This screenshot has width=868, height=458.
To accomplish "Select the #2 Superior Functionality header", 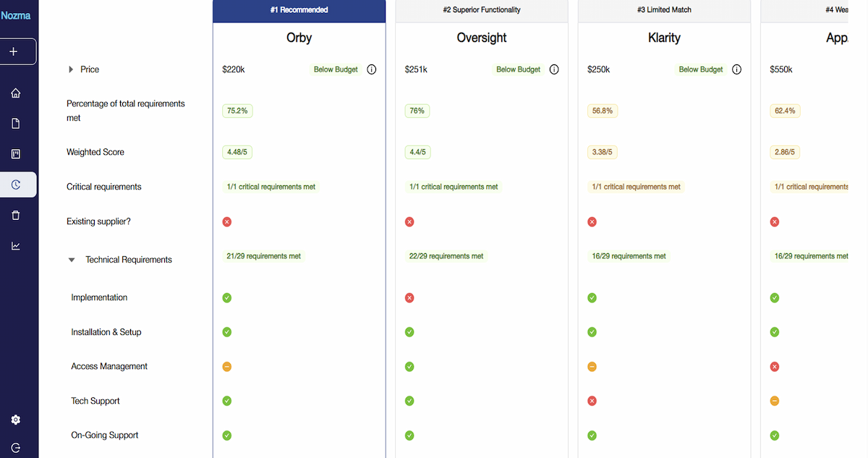I will click(481, 10).
